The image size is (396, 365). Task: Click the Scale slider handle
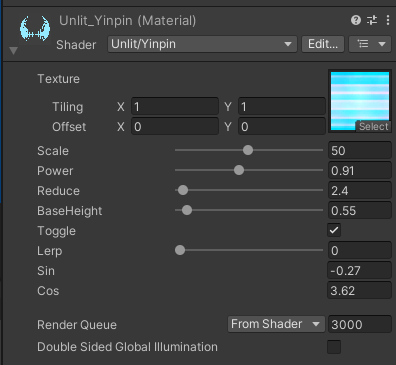point(248,150)
